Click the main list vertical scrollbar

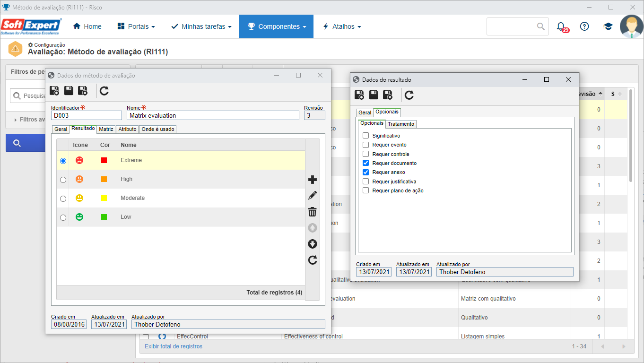[x=631, y=135]
